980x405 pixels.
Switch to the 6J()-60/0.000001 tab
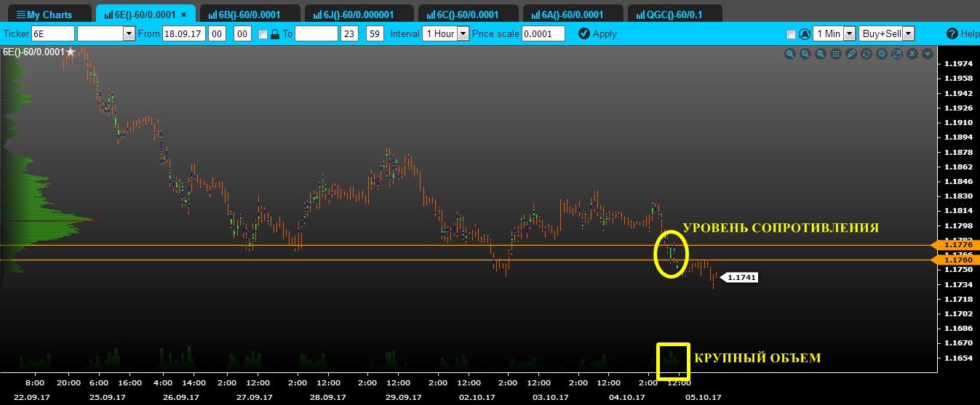tap(359, 15)
